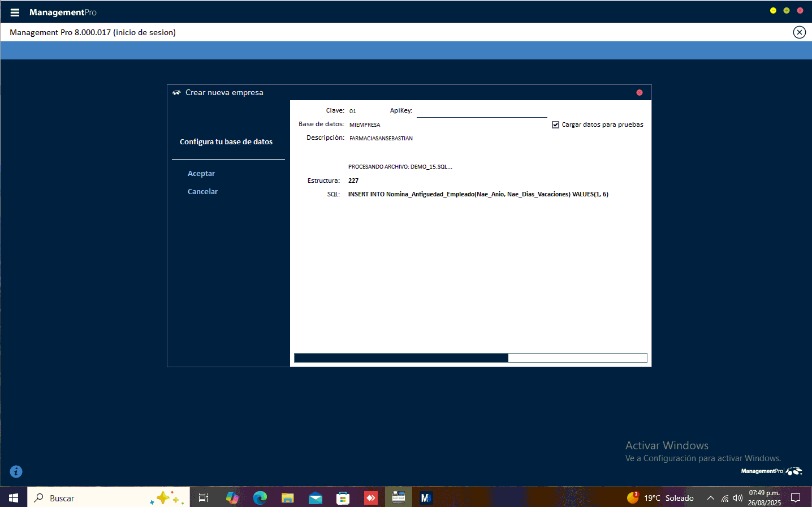The image size is (812, 507).
Task: Click the Base de datos field MIEMPRESA
Action: click(x=365, y=124)
